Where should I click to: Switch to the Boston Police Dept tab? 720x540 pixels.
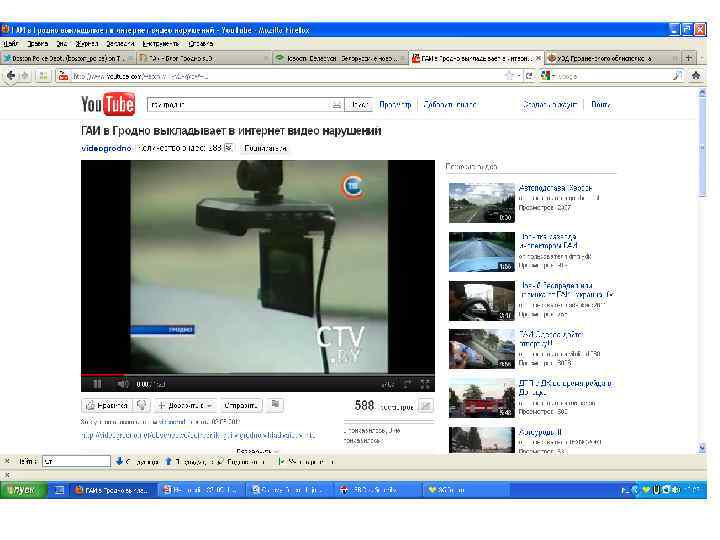point(68,58)
